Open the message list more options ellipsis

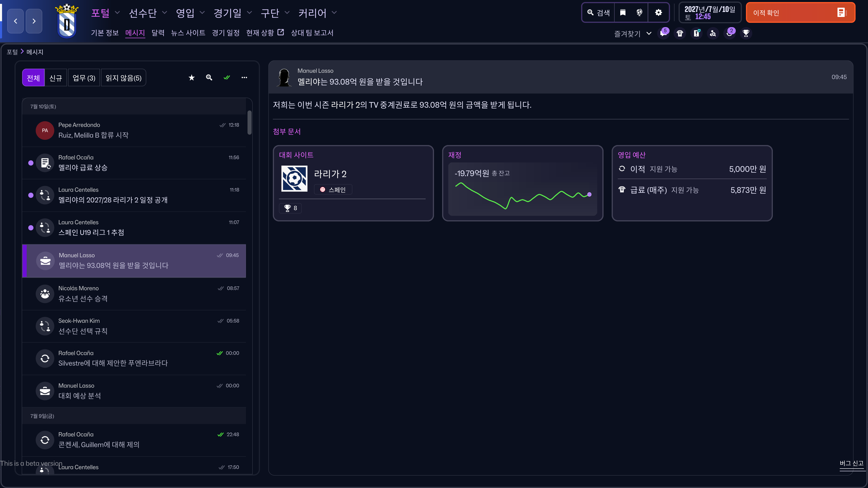244,78
